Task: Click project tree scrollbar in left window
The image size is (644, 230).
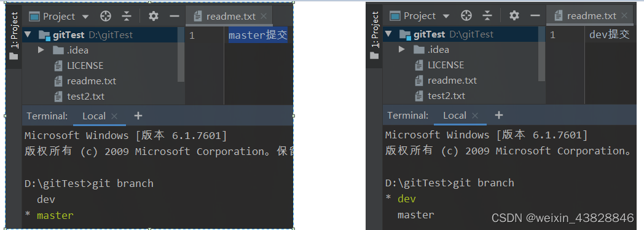Action: pyautogui.click(x=181, y=55)
